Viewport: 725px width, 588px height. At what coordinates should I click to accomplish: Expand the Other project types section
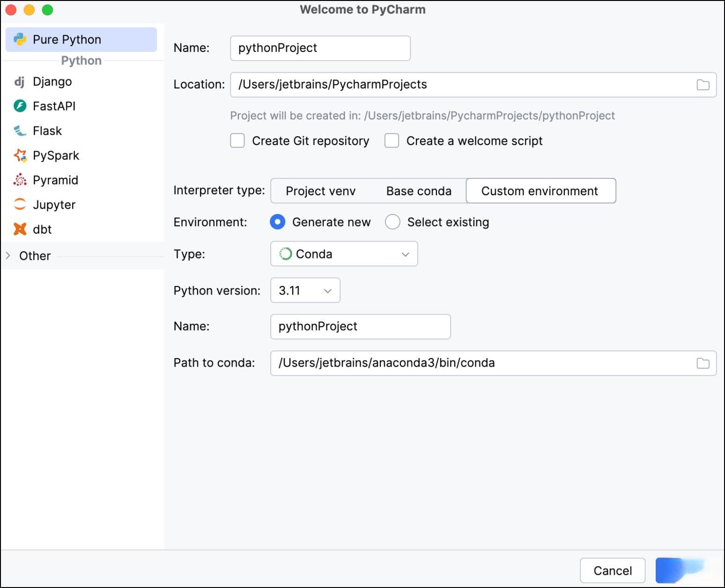[8, 256]
